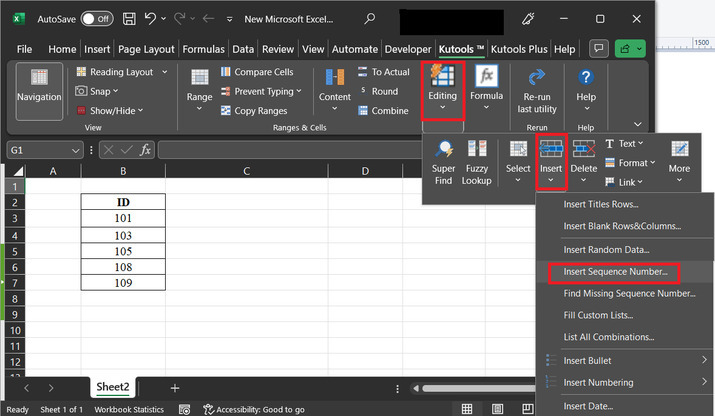Screen dimensions: 715x416
Task: Click the Fuzzy Lookup tool
Action: click(x=477, y=162)
